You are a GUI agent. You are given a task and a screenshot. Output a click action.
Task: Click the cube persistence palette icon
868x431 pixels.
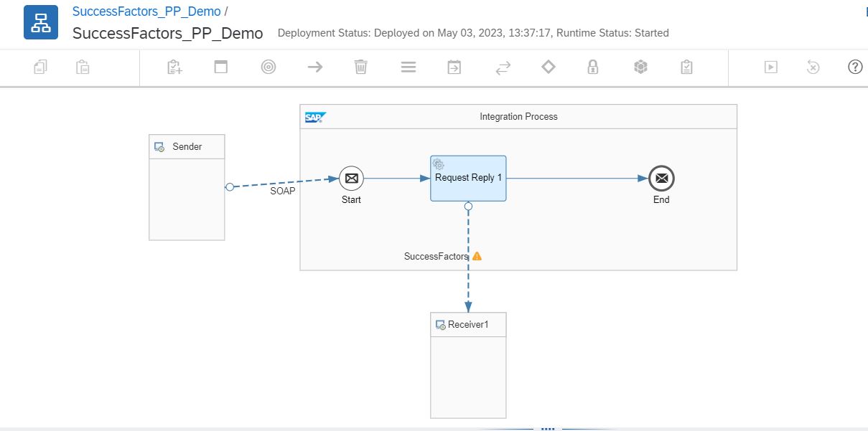coord(641,67)
